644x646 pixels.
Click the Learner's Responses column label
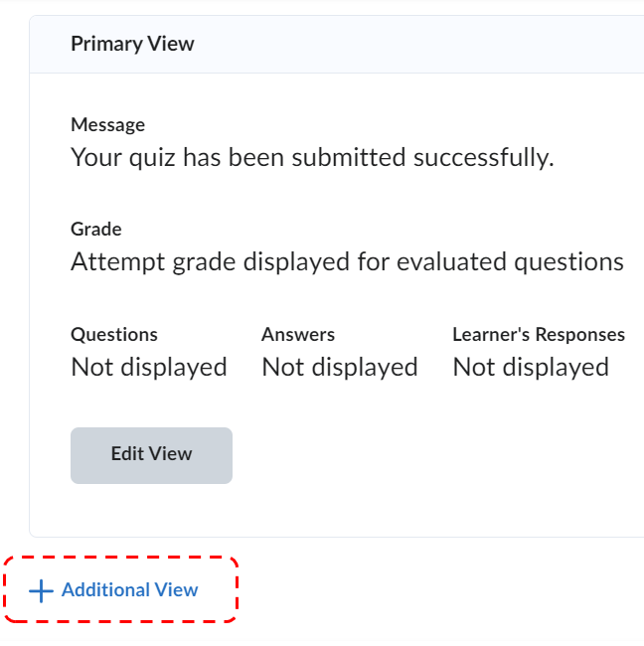pyautogui.click(x=538, y=335)
